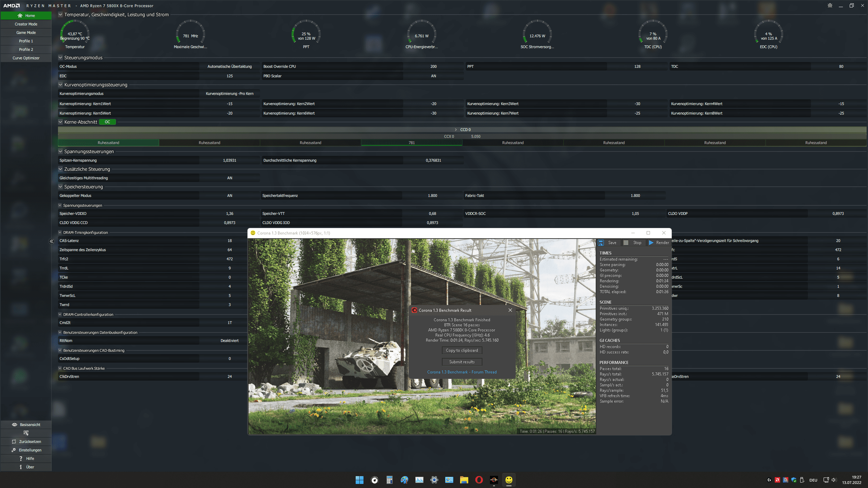
Task: Select Profile 2 menu item
Action: tap(26, 49)
